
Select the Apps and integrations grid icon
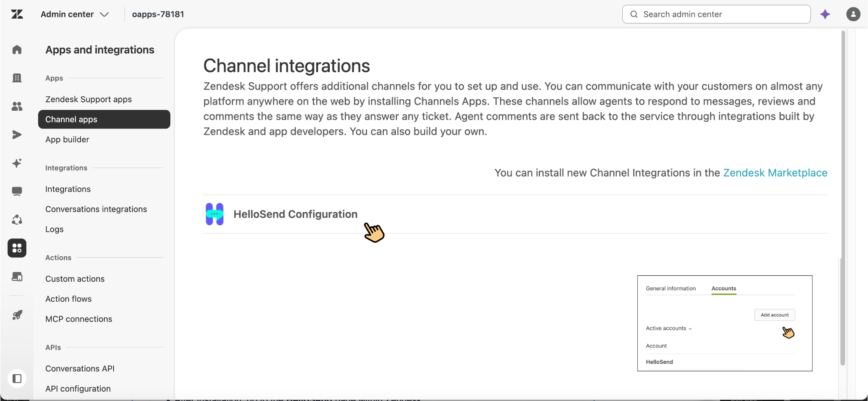point(17,248)
